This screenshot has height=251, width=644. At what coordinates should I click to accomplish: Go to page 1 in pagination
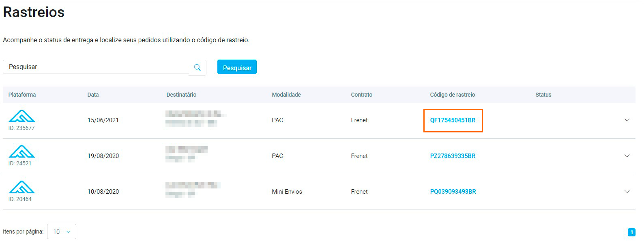[x=631, y=232]
